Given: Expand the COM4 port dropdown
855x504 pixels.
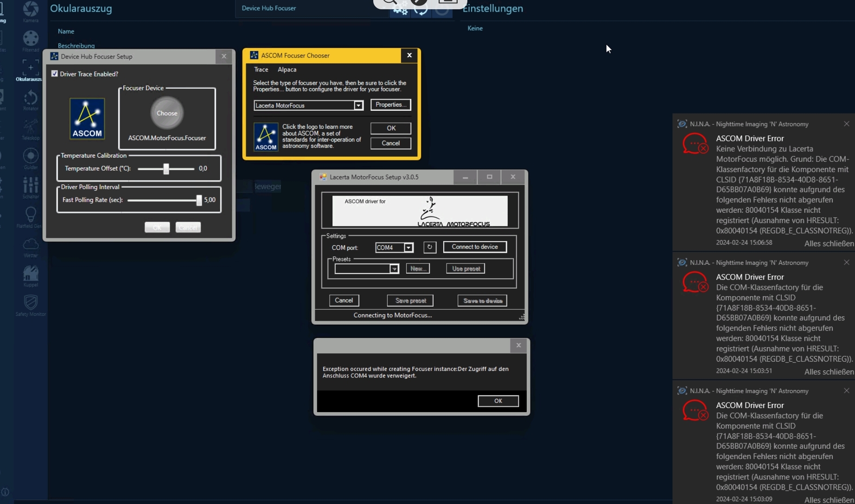Looking at the screenshot, I should 408,248.
